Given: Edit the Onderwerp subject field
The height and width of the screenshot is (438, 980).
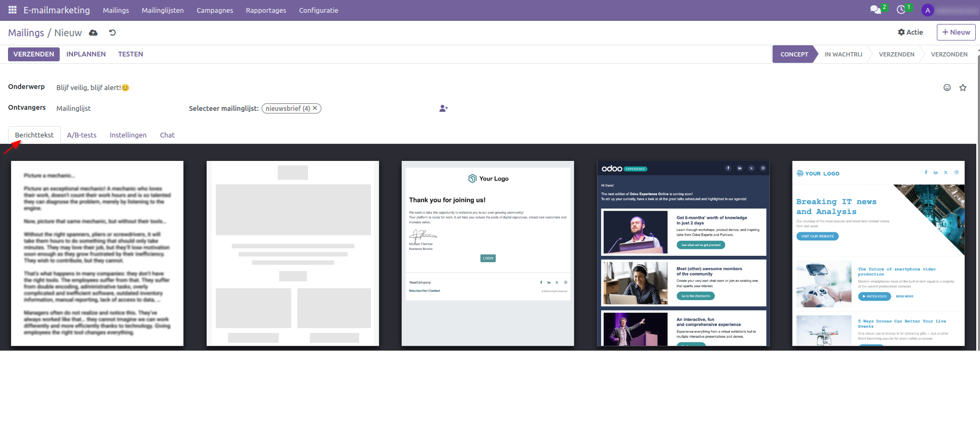Looking at the screenshot, I should click(x=496, y=87).
